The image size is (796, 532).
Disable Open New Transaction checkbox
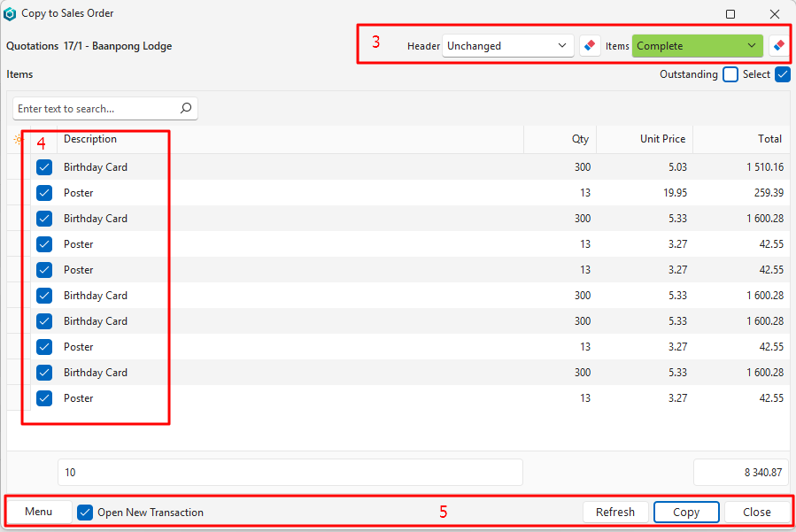pos(85,512)
